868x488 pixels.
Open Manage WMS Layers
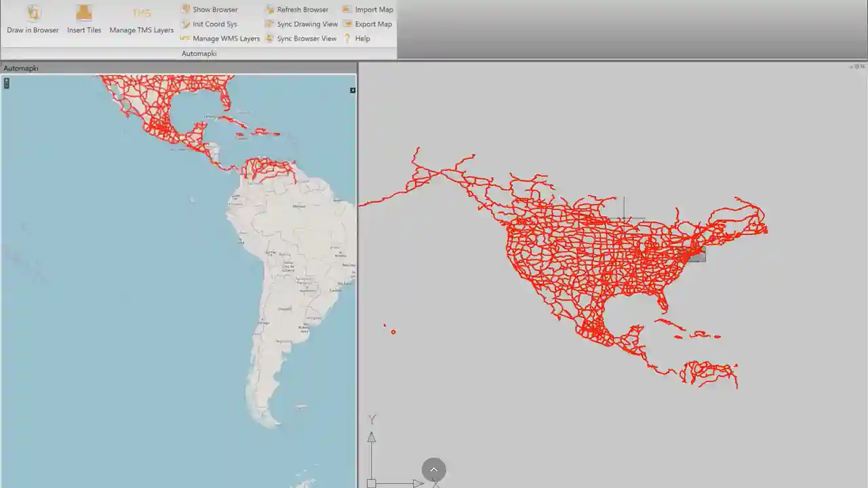(185, 39)
